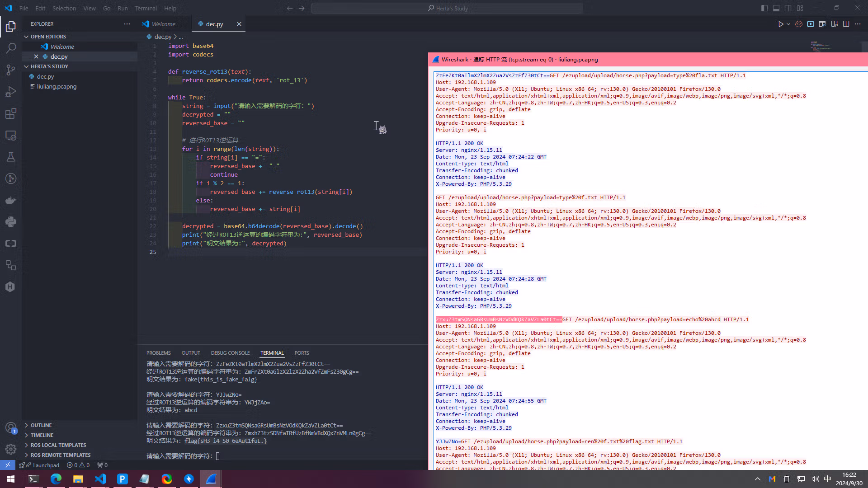Open the Search view in activity bar
The height and width of the screenshot is (488, 868).
[x=11, y=48]
